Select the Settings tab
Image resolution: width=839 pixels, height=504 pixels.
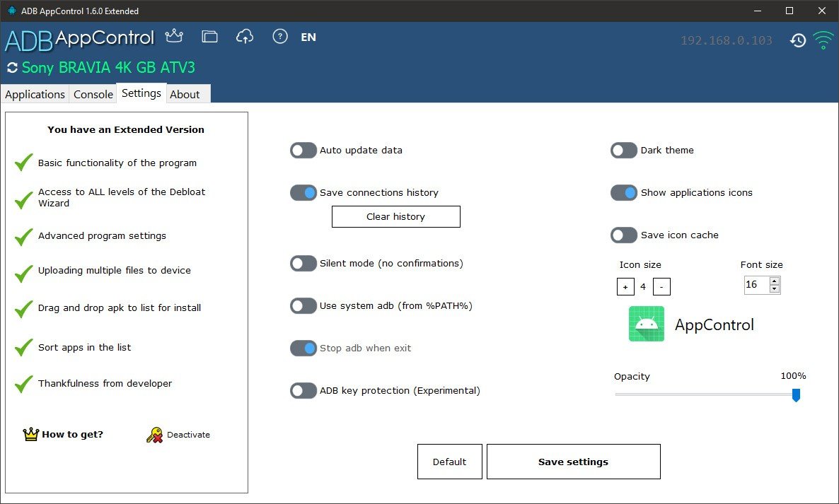[x=141, y=93]
